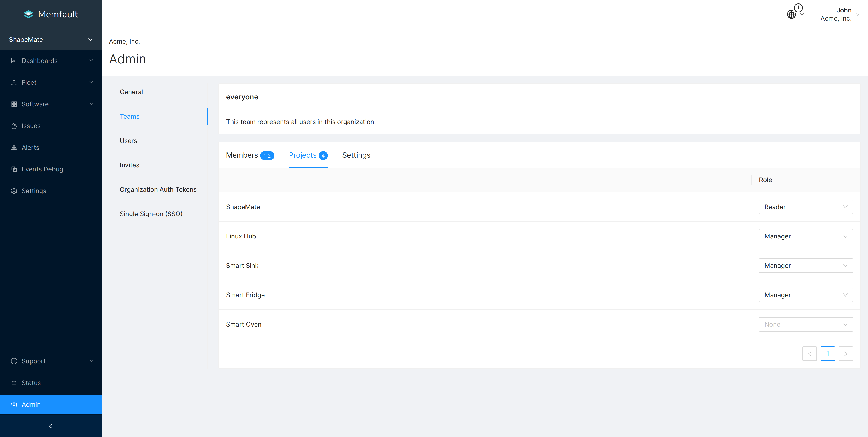Expand the Fleet sidebar menu

click(51, 82)
